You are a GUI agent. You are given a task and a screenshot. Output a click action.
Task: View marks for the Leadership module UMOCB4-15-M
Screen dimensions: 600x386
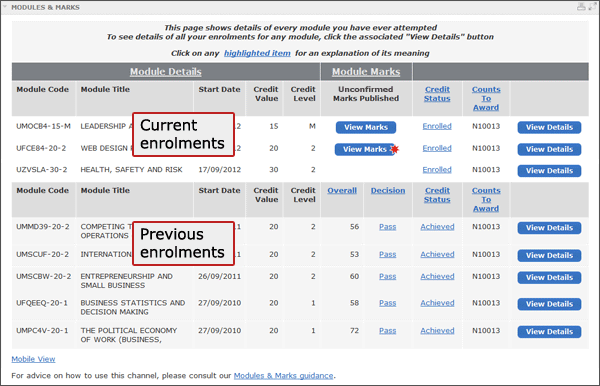366,127
